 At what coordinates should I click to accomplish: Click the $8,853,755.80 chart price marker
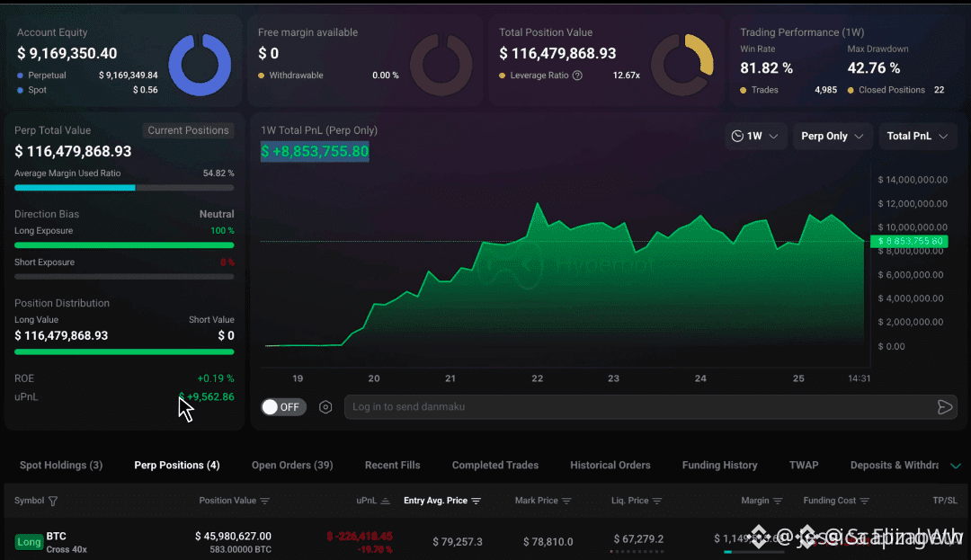click(x=909, y=241)
